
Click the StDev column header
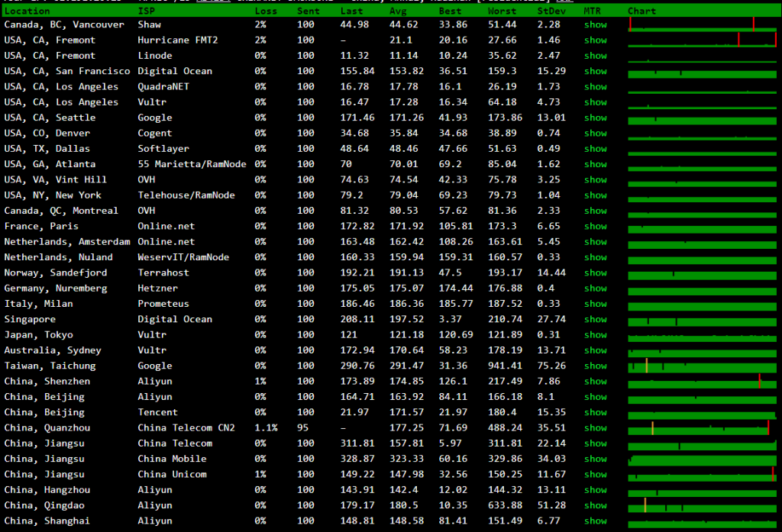pos(551,11)
